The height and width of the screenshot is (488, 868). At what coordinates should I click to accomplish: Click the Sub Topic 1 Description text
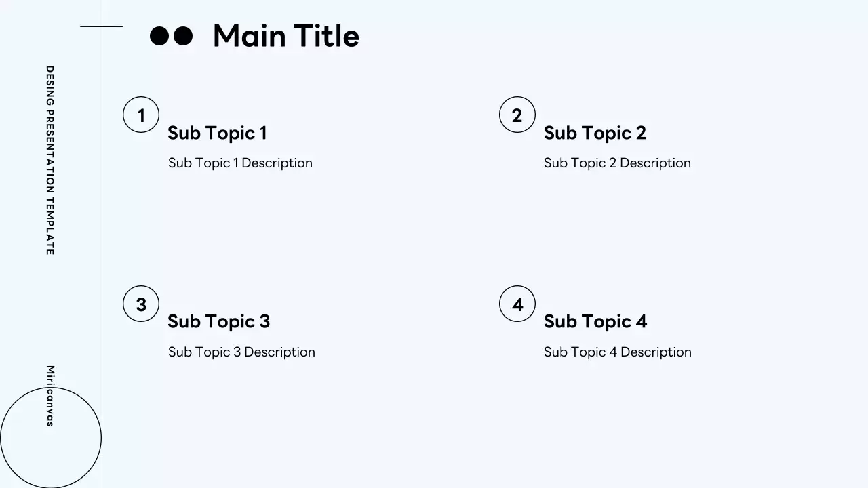[x=240, y=163]
